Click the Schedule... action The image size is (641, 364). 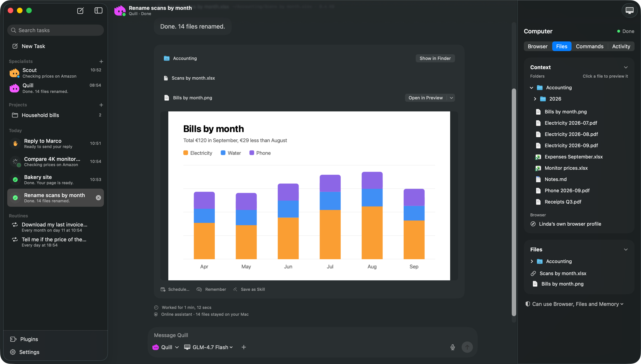click(x=175, y=290)
